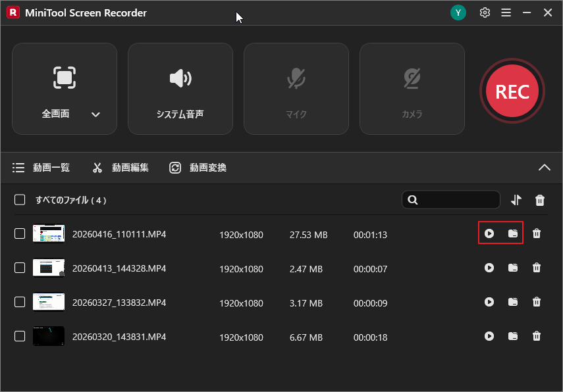This screenshot has height=392, width=563.
Task: Open containing folder of 20260413_144328.MP4
Action: [x=513, y=268]
